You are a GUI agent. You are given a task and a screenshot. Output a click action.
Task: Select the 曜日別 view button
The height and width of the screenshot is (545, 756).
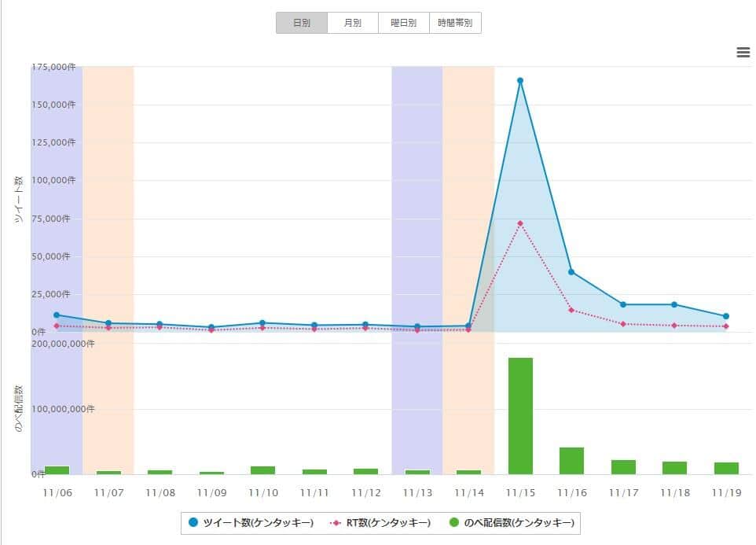coord(403,22)
